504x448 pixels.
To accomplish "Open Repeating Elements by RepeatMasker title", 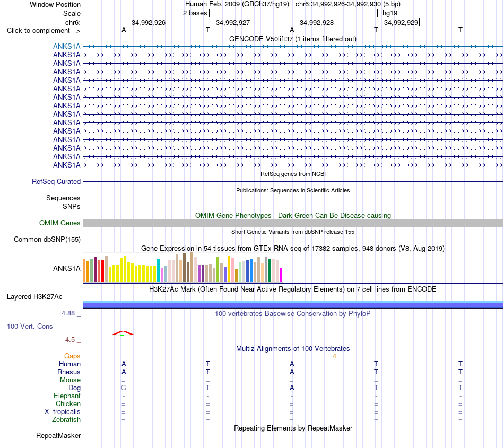I will [293, 428].
